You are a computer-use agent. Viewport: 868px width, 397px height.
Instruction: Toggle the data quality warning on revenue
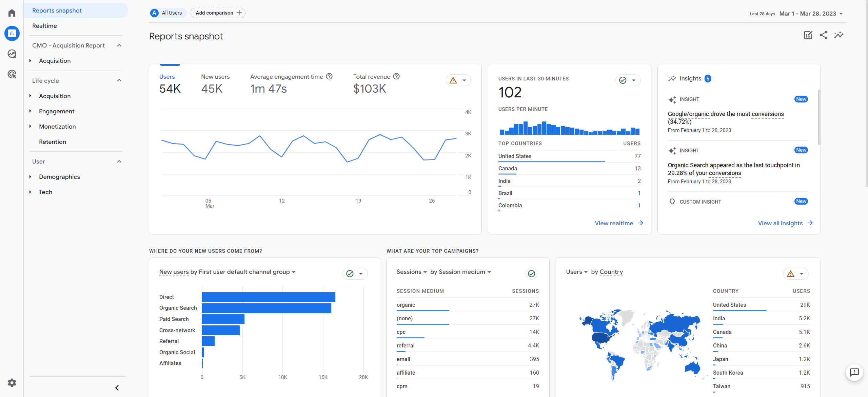point(454,81)
